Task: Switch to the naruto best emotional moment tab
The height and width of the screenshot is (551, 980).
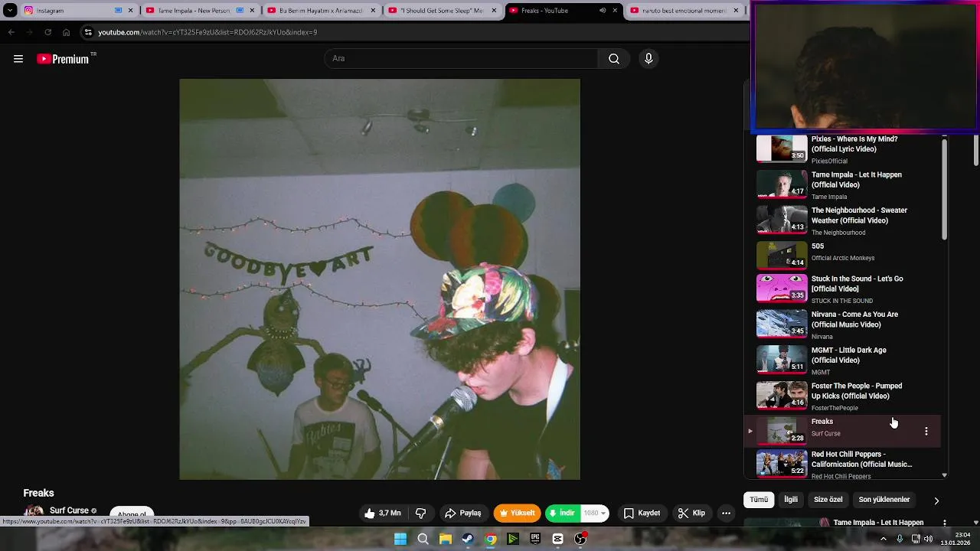Action: [x=685, y=11]
